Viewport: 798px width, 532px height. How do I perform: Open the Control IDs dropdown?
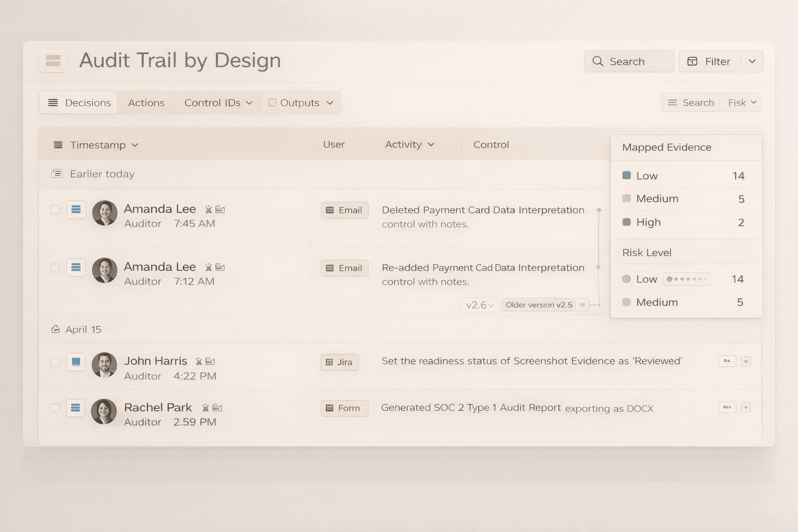coord(217,102)
